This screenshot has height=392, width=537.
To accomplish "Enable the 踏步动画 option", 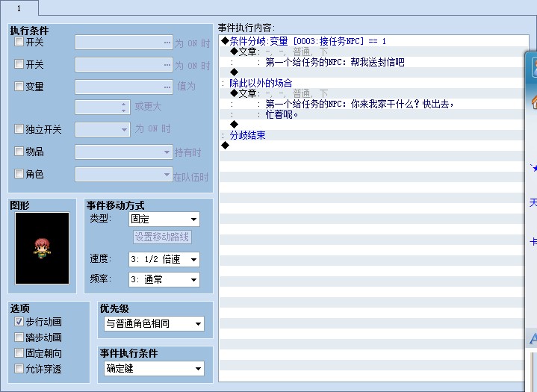I will point(19,337).
